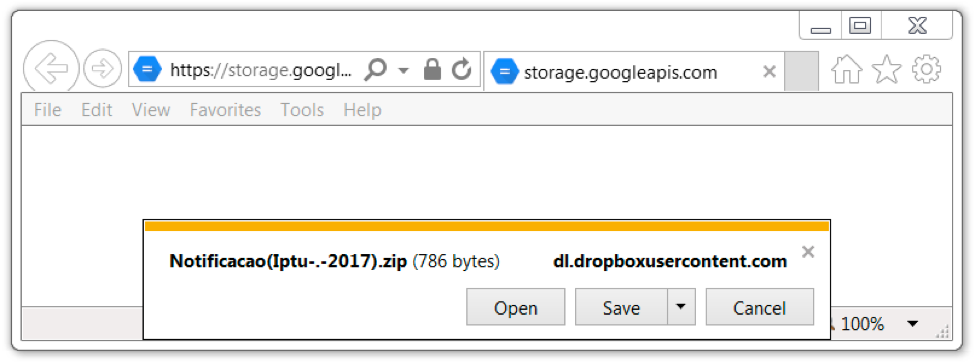View the security lock icon details
Screen dimensions: 975x363
pos(432,70)
